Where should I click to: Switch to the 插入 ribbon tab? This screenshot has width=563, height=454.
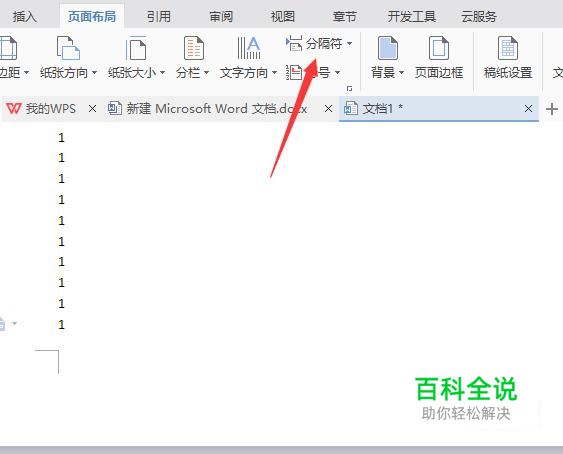pos(24,17)
